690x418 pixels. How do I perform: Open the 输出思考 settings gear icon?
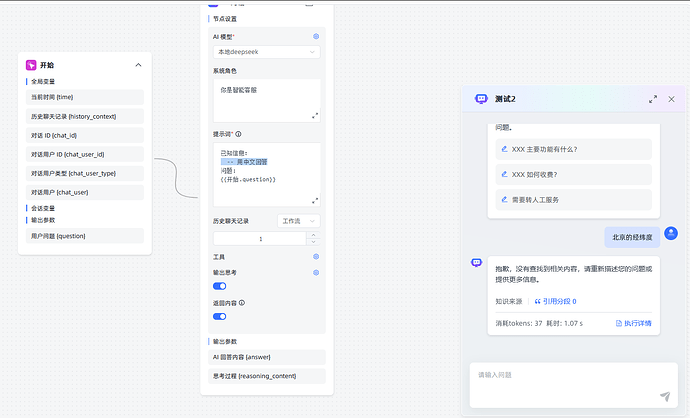[x=316, y=273]
